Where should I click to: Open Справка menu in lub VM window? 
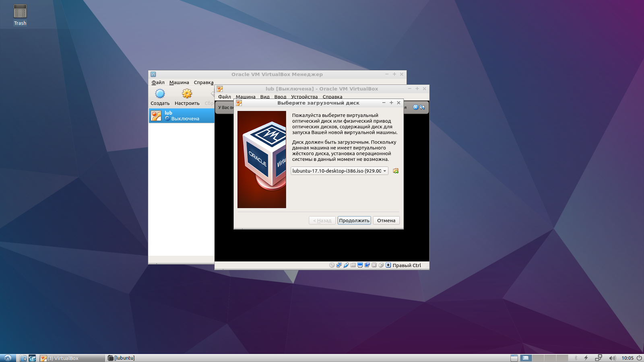pyautogui.click(x=332, y=97)
